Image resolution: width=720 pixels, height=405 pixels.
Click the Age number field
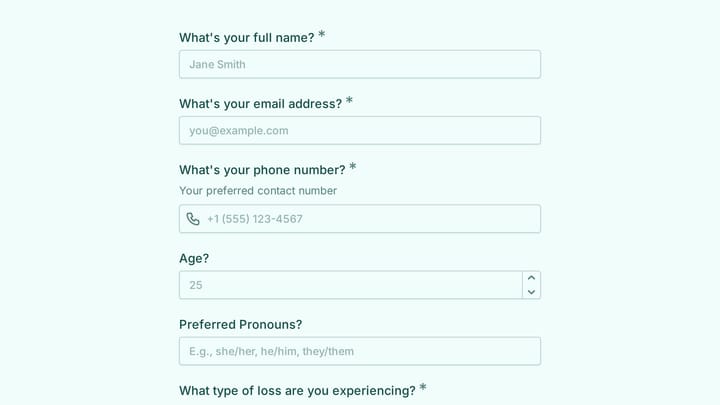tap(350, 285)
